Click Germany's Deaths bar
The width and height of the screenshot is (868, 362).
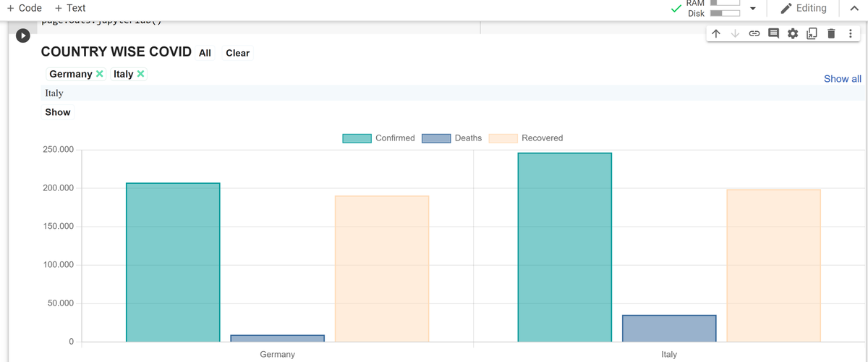pos(278,338)
